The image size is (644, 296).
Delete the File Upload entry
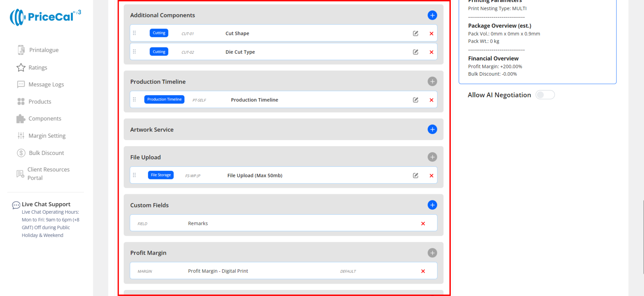(x=431, y=176)
